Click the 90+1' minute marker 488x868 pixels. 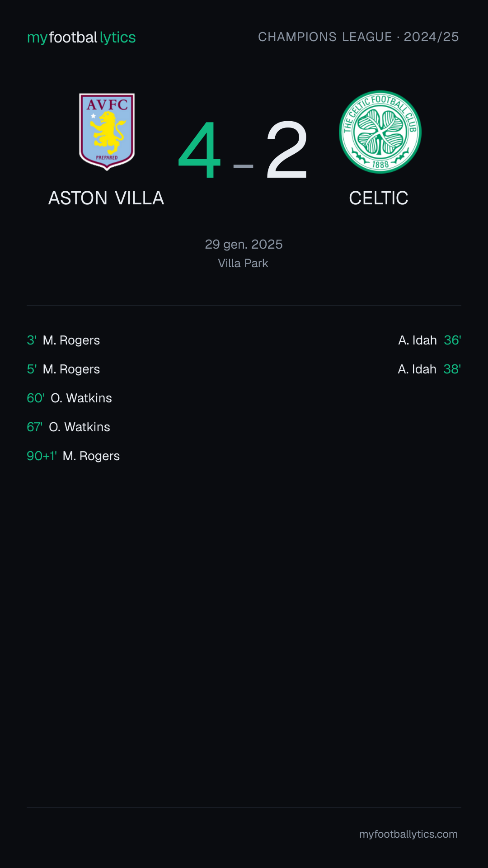point(42,456)
